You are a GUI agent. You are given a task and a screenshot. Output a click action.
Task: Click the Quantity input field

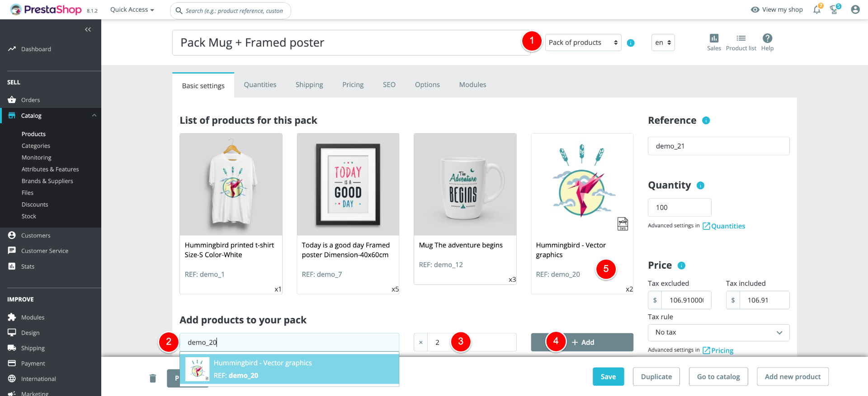click(x=679, y=208)
